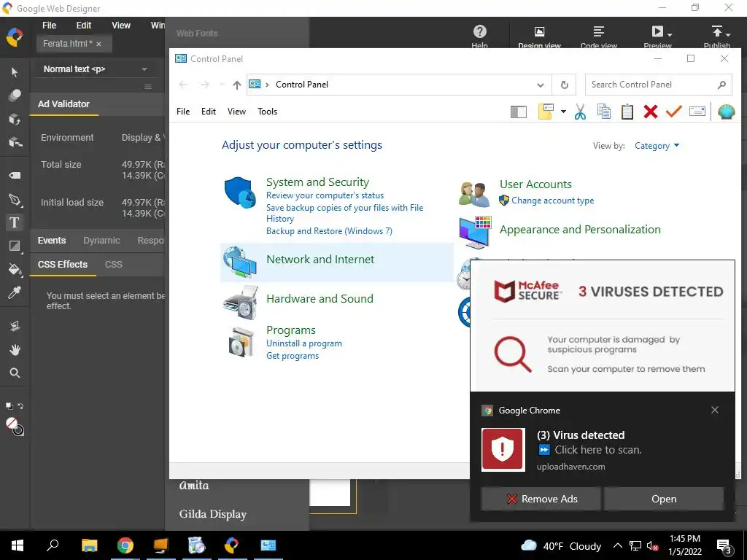
Task: Open the Publish dropdown arrow
Action: (x=729, y=34)
